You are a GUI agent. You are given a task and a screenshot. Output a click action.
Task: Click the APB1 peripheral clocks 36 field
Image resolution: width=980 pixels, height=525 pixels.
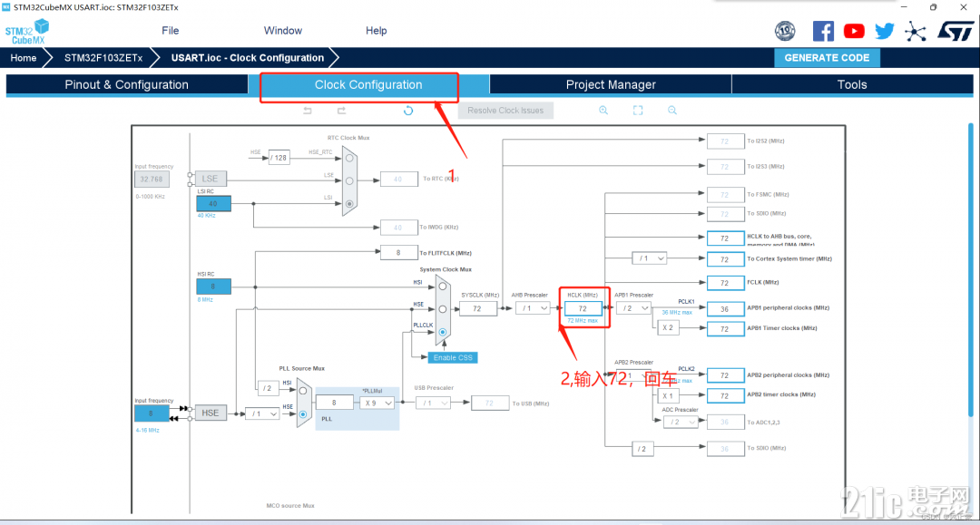(x=725, y=309)
